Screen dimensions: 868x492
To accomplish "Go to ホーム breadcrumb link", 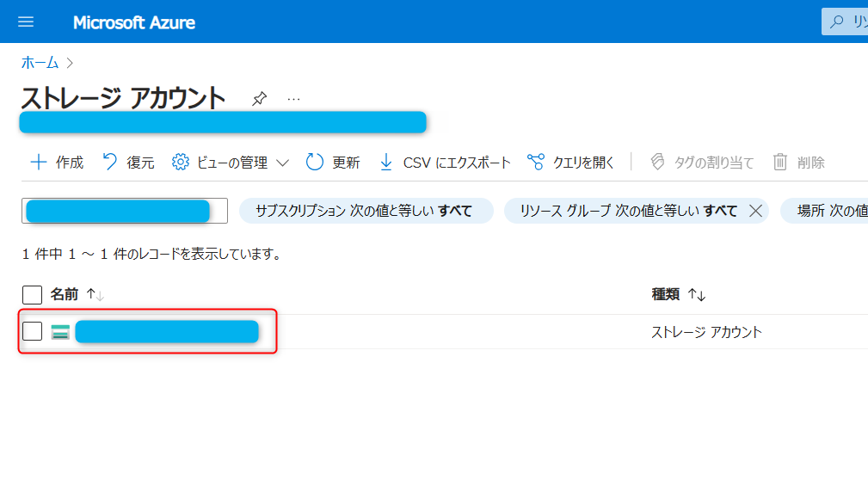I will (x=40, y=63).
